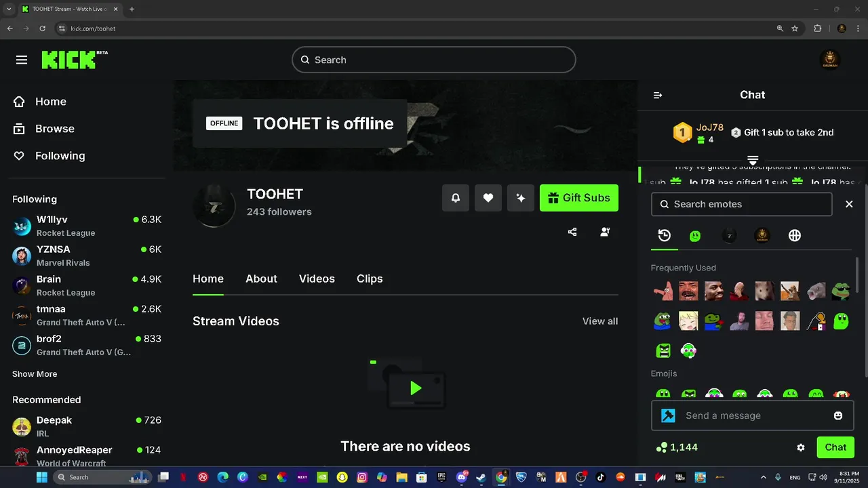868x488 pixels.
Task: Select the possum emote
Action: pyautogui.click(x=765, y=291)
